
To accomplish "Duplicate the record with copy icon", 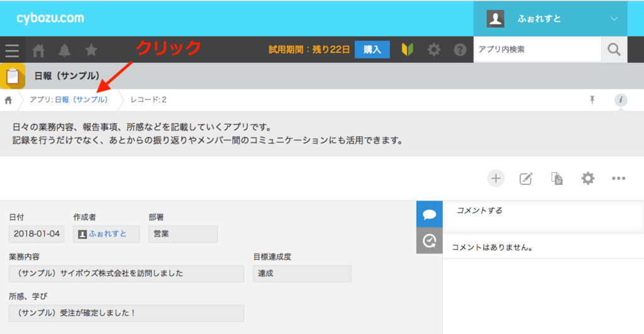I will click(557, 178).
